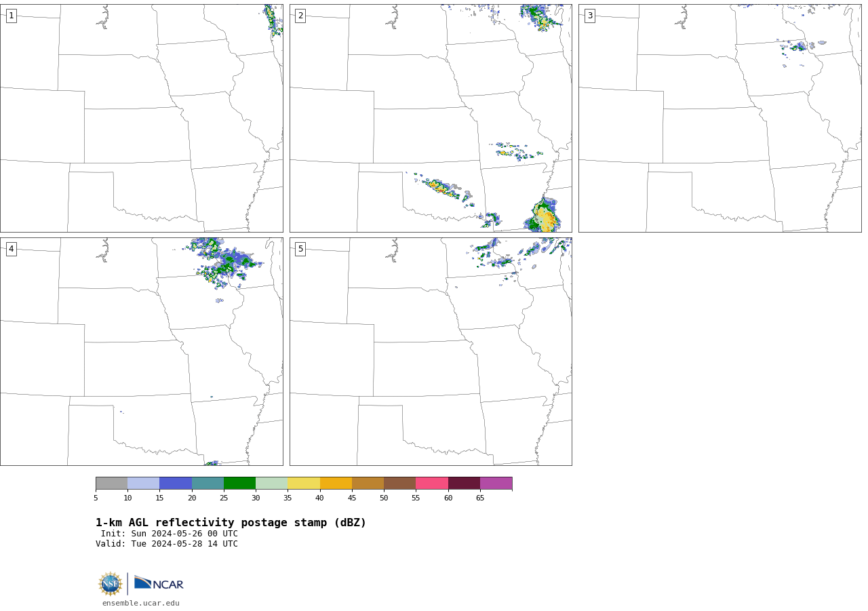
Task: Select the teal 20-25 dBZ swatch
Action: point(208,484)
